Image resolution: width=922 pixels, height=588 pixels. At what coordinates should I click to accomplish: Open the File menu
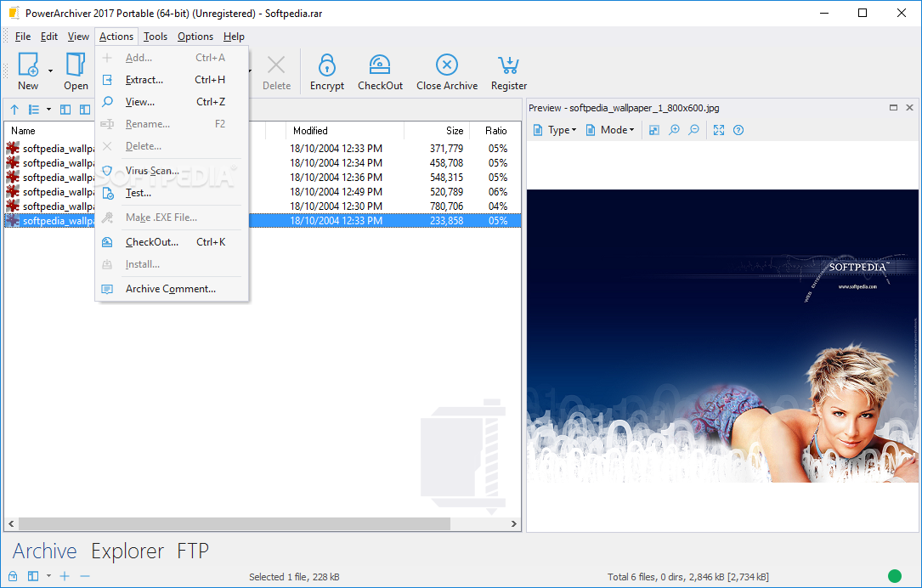click(23, 37)
